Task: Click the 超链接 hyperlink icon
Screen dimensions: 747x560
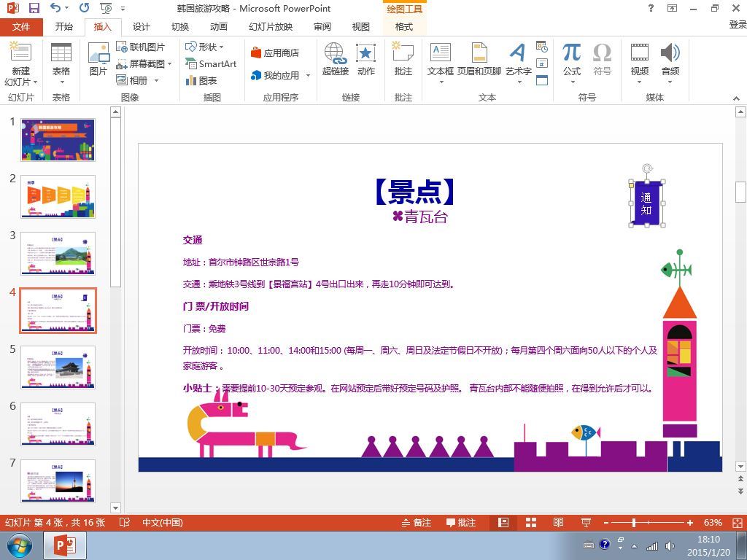Action: pos(336,59)
